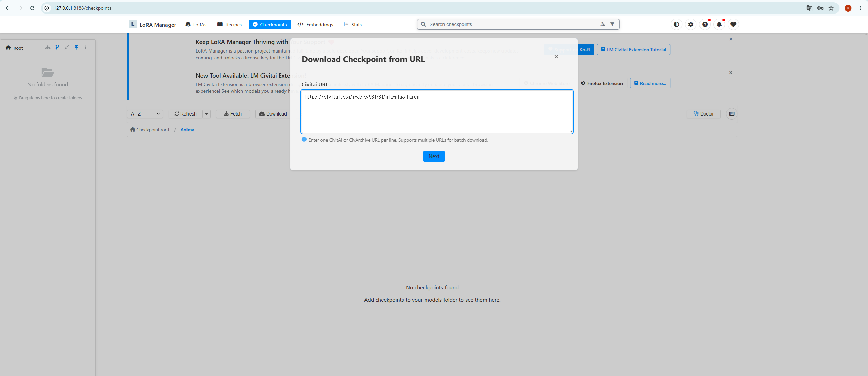
Task: Dismiss the New Tool Available banner
Action: [x=731, y=72]
